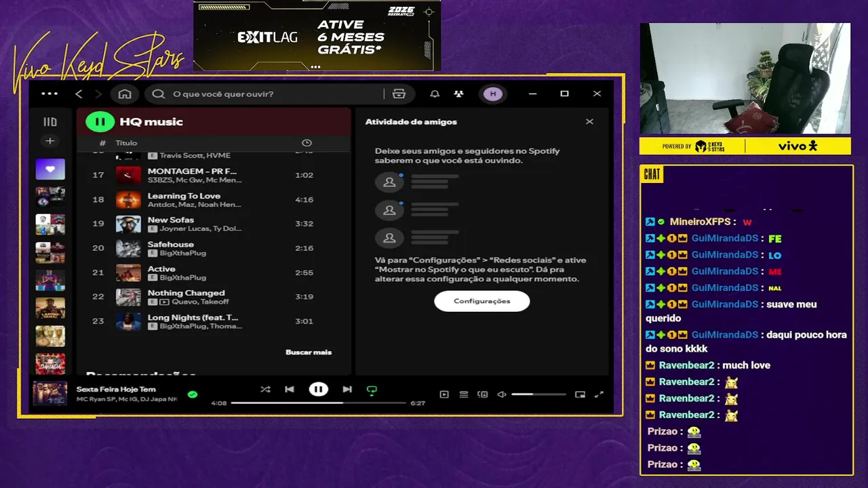Viewport: 868px width, 488px height.
Task: Pause HQ music playlist with green button
Action: point(100,122)
